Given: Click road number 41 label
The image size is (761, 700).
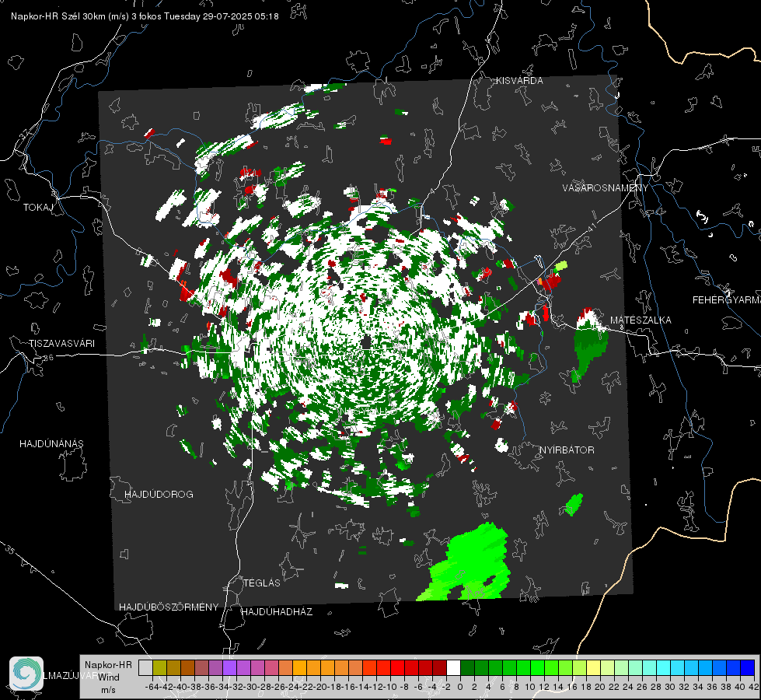Looking at the screenshot, I should tap(591, 227).
